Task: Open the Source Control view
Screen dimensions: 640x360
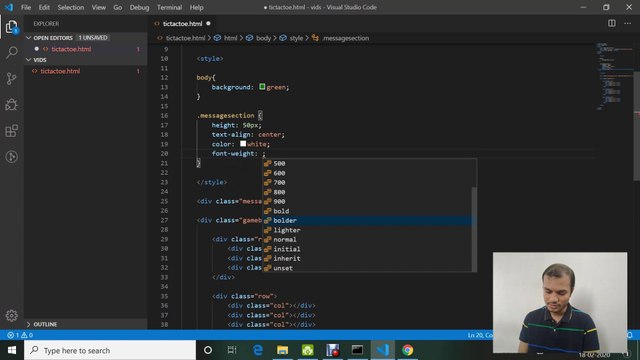Action: (x=11, y=78)
